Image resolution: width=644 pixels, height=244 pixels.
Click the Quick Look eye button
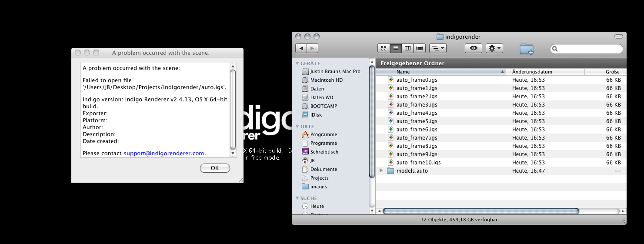474,48
